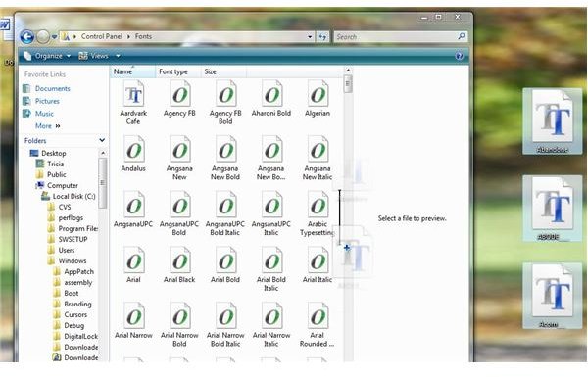Show more Favorite Links
Viewport: 588px width, 377px height.
48,126
